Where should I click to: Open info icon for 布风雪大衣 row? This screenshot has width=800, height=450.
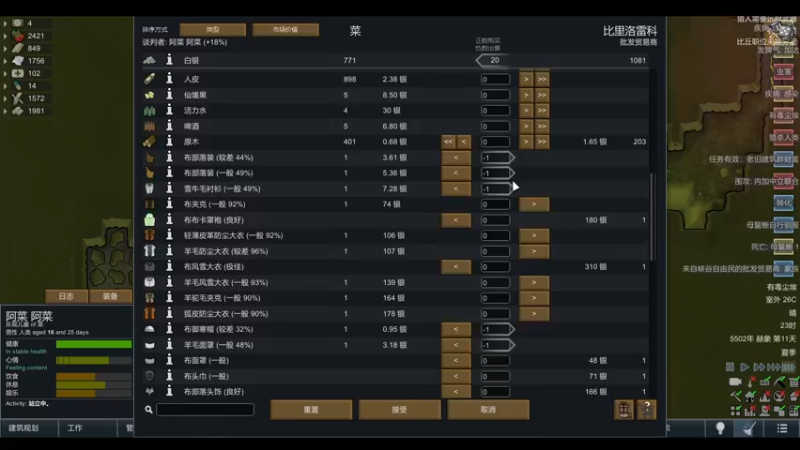pyautogui.click(x=169, y=266)
